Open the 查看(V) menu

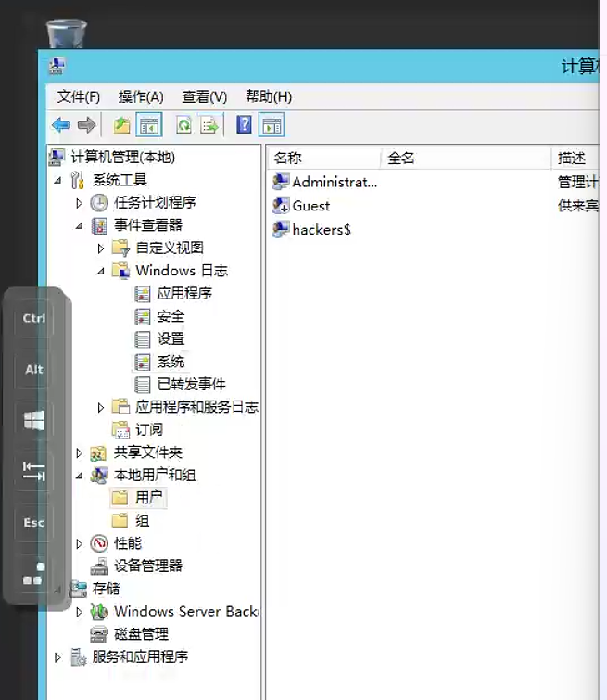point(205,96)
